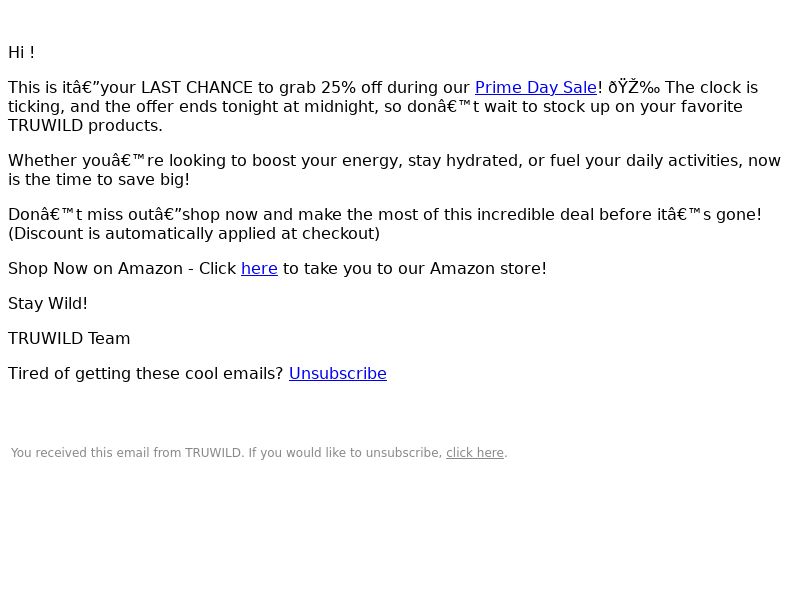Click the 'Hi !' greeting text
800x600 pixels.
click(21, 53)
